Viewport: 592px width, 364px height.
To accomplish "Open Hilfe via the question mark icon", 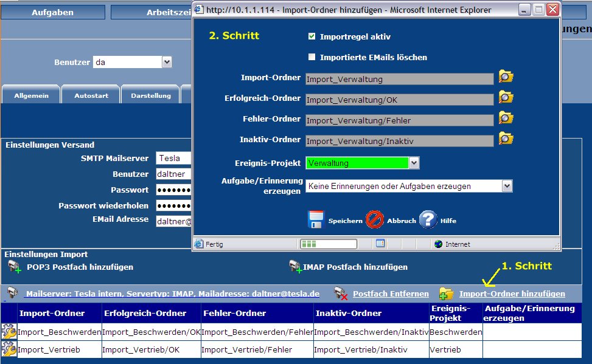I will (x=428, y=219).
